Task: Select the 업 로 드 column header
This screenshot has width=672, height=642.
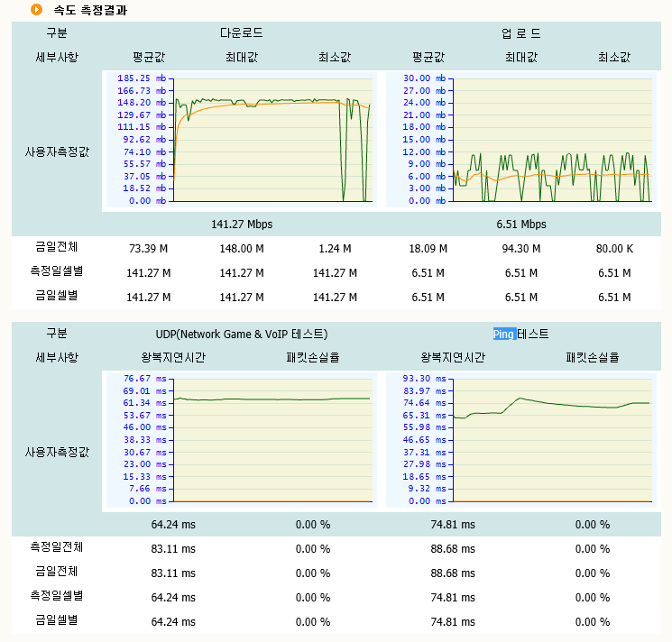Action: (x=521, y=33)
